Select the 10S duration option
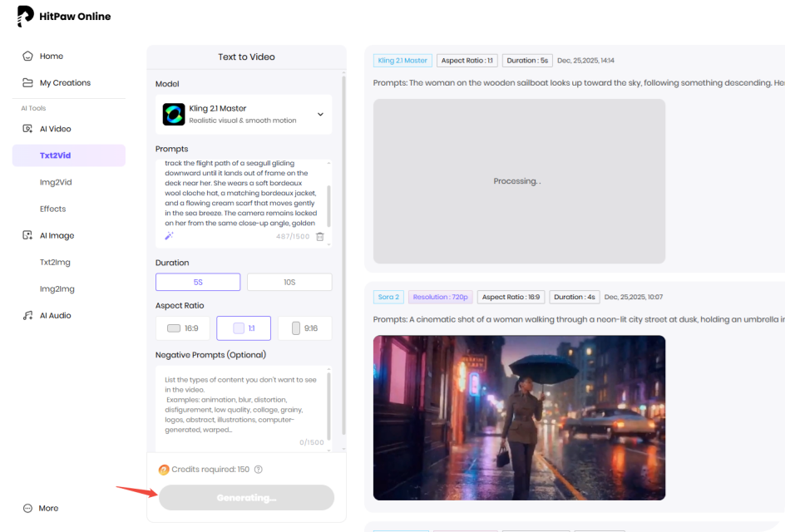 click(x=289, y=283)
